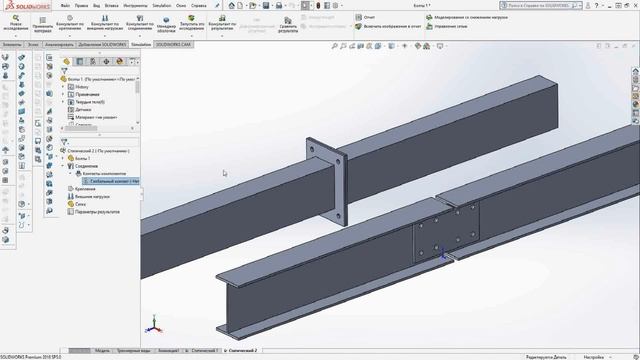Viewport: 640px width, 360px height.
Task: Open the Инструменты menu
Action: point(135,6)
